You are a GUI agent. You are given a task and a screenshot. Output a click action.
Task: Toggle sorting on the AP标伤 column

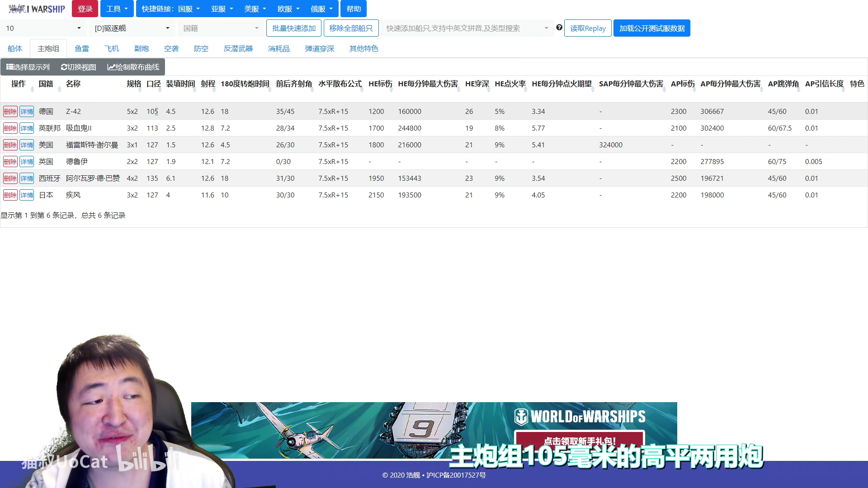(x=693, y=89)
